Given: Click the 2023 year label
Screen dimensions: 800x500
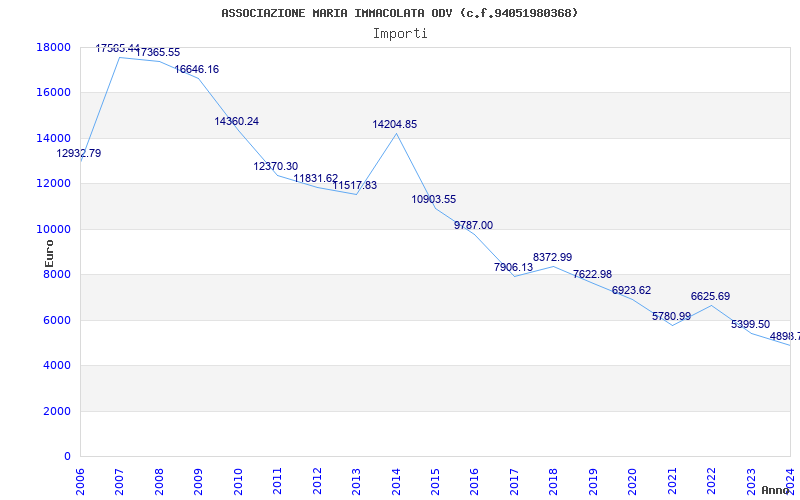Looking at the screenshot, I should point(751,481).
